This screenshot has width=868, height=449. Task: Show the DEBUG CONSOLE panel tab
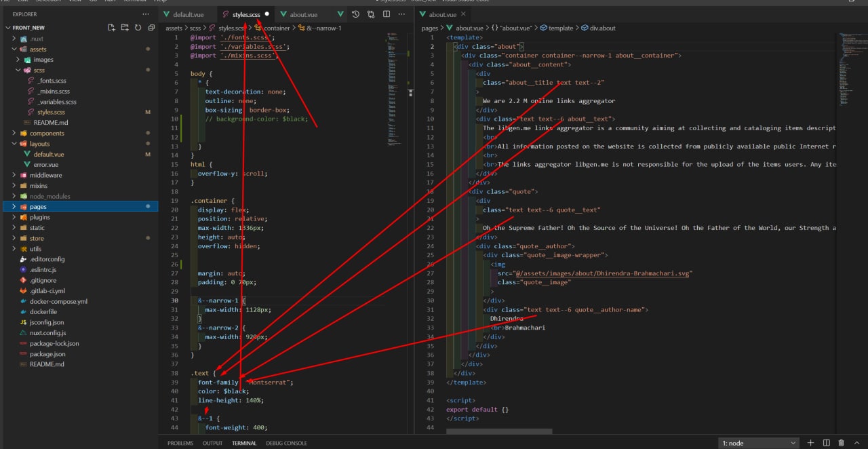286,443
